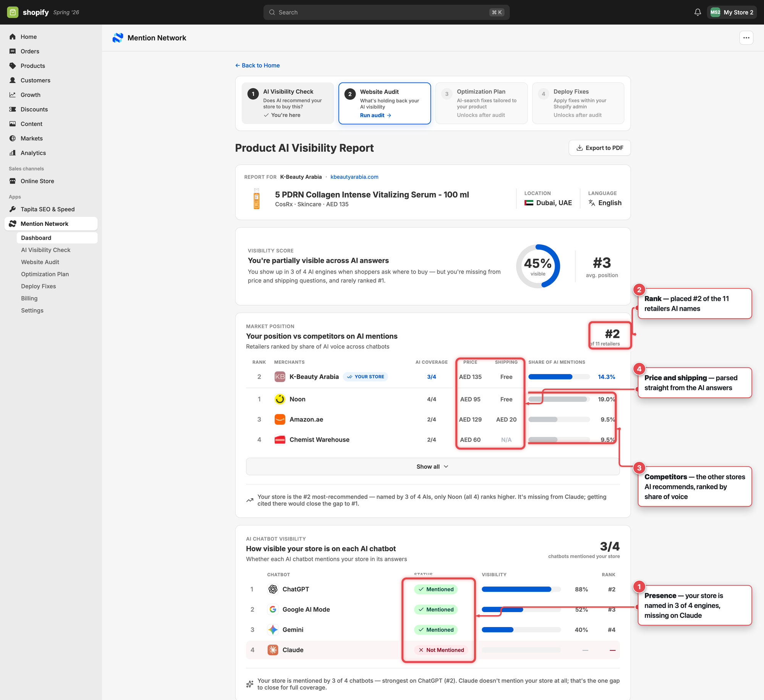The width and height of the screenshot is (764, 700).
Task: Click the Tapita SEO & Speed wrench icon
Action: coord(13,209)
